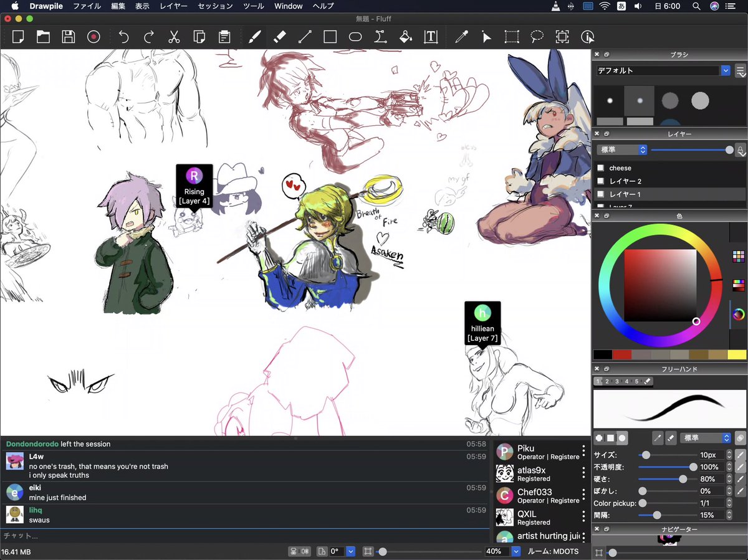Click the yellow color swatch
Screen dimensions: 748x560
tap(737, 354)
